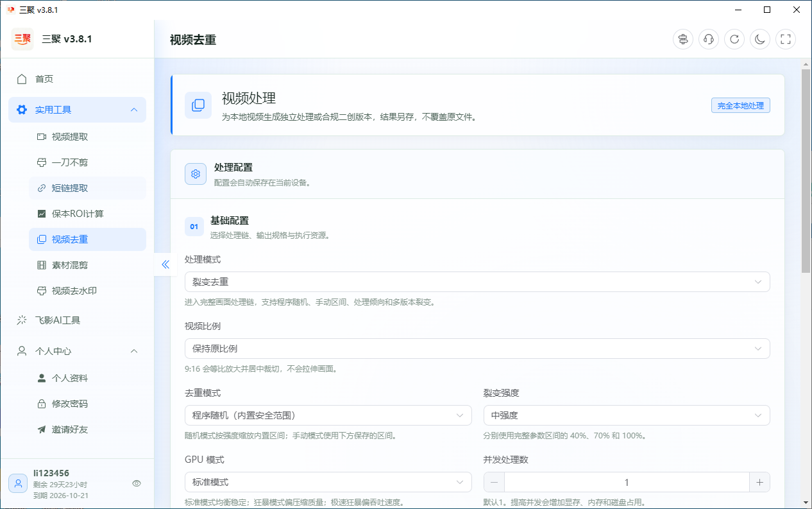Open 短链提取 menu item
Screen dimensions: 812x509
(87, 188)
